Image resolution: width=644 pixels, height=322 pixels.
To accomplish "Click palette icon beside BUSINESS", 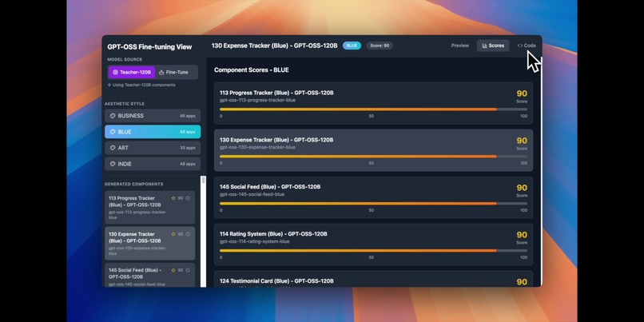I will click(113, 116).
